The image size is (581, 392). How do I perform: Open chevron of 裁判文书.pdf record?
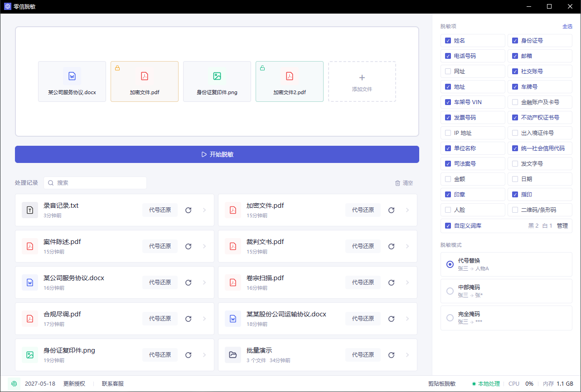pos(407,246)
